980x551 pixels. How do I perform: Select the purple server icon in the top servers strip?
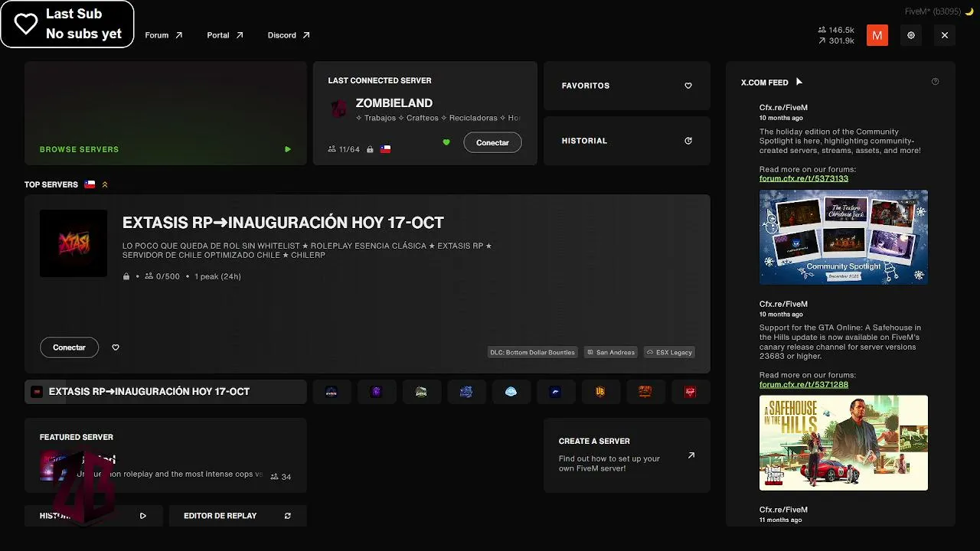[x=376, y=392]
